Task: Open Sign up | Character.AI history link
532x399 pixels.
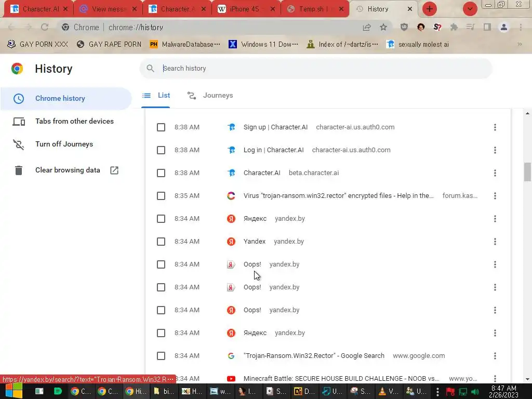Action: (x=275, y=127)
